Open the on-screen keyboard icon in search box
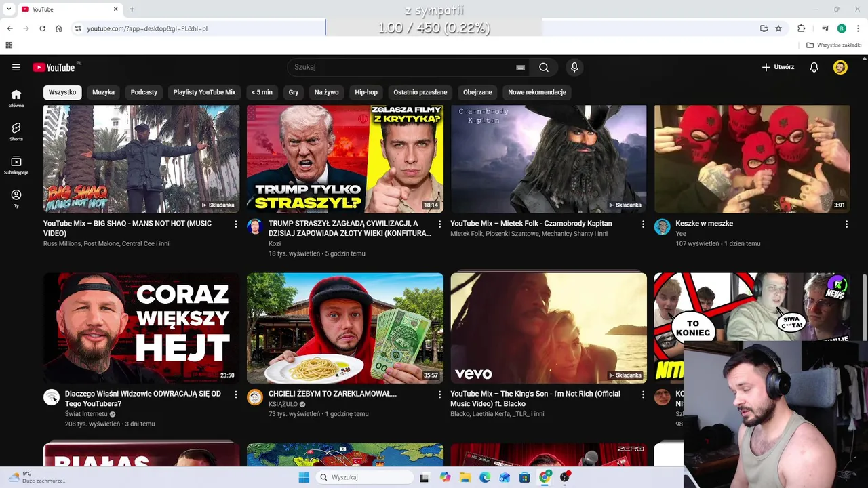 point(520,67)
